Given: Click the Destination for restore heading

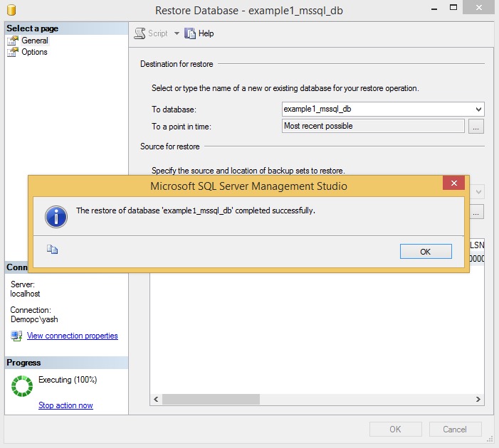Looking at the screenshot, I should pos(177,64).
